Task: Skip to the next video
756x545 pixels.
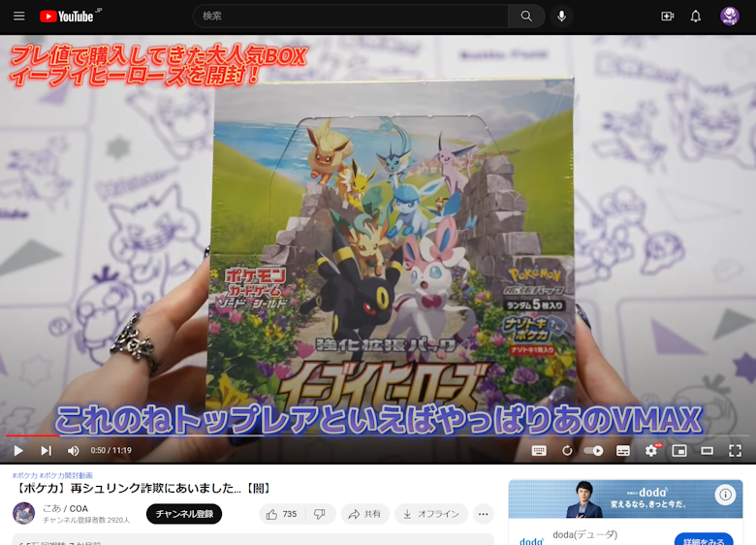Action: click(46, 451)
